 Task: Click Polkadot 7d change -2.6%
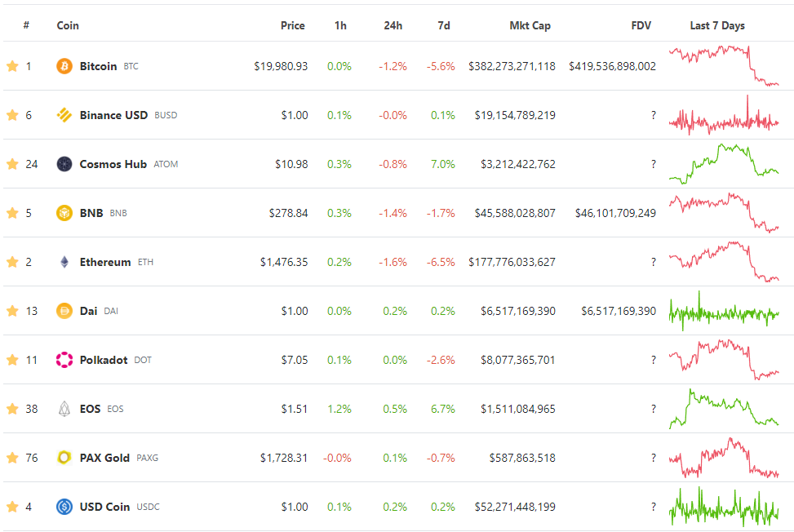441,360
